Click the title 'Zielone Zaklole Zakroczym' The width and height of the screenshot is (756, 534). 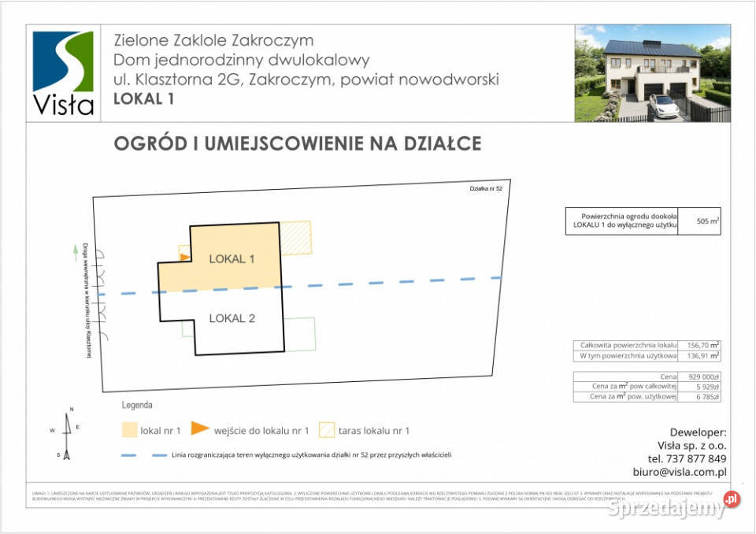pyautogui.click(x=213, y=40)
